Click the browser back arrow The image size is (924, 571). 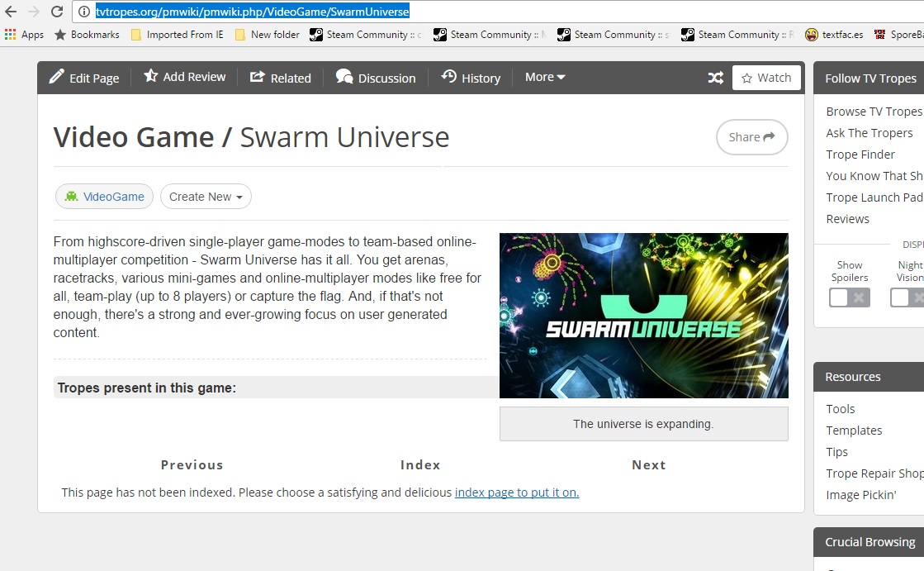11,12
